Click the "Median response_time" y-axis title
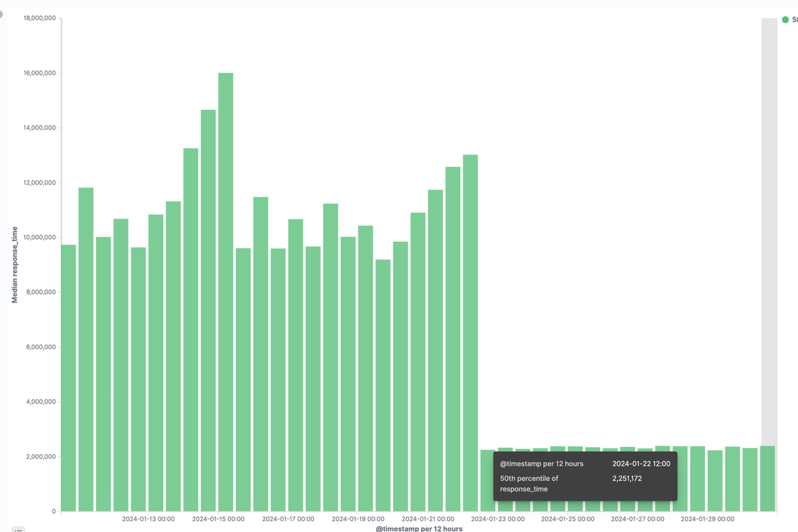This screenshot has height=532, width=798. (15, 265)
